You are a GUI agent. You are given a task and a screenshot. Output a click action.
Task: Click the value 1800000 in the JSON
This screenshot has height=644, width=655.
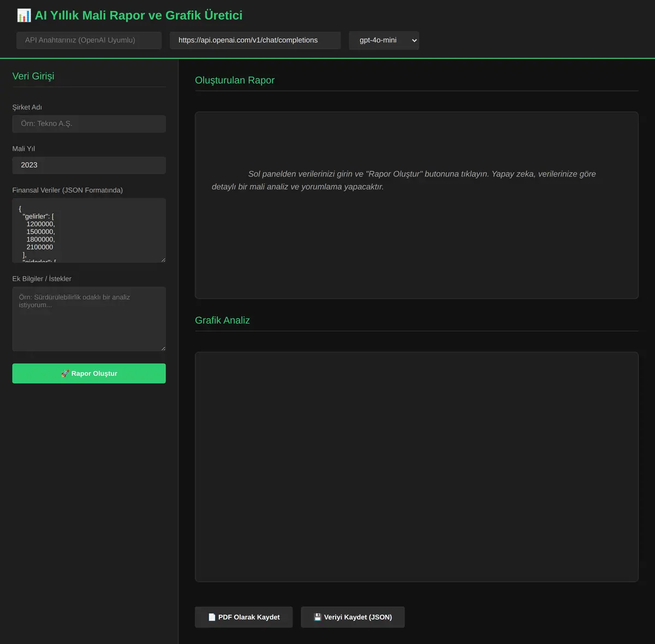click(40, 239)
